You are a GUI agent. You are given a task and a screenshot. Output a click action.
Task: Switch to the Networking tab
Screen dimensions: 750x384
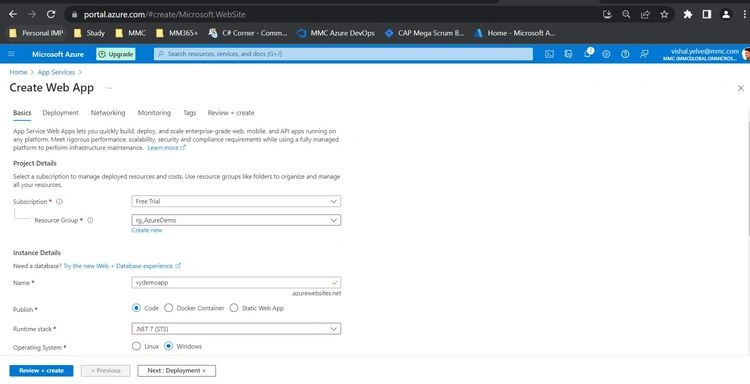click(x=108, y=113)
